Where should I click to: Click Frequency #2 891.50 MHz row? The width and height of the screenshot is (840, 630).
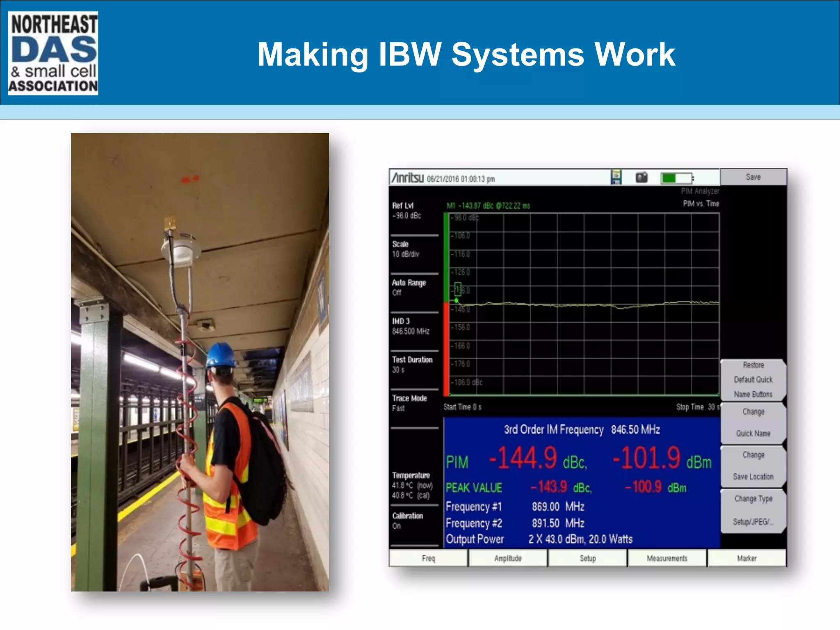(515, 523)
